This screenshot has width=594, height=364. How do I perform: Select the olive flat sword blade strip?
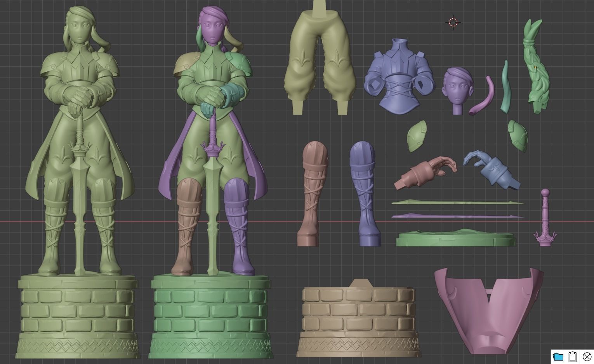point(457,202)
